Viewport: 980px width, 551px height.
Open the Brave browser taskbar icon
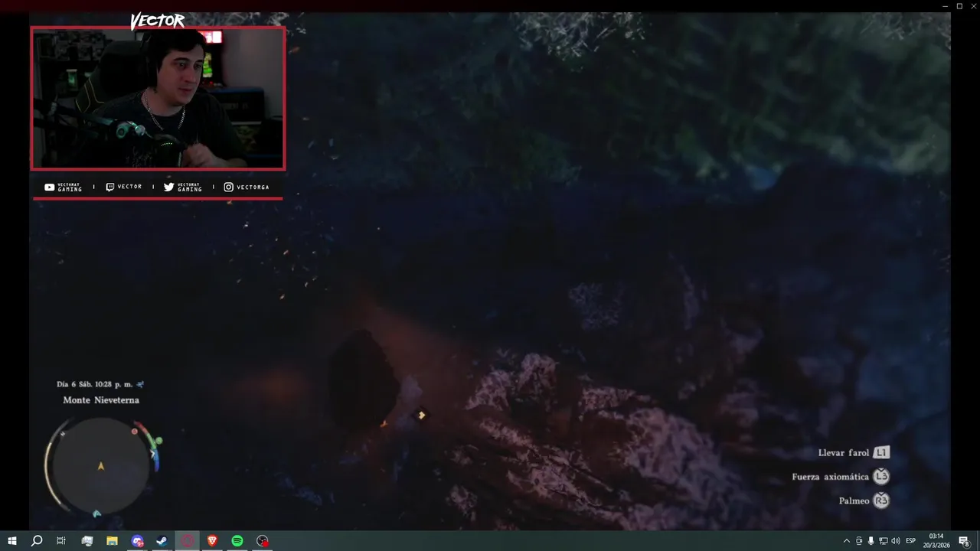tap(212, 541)
